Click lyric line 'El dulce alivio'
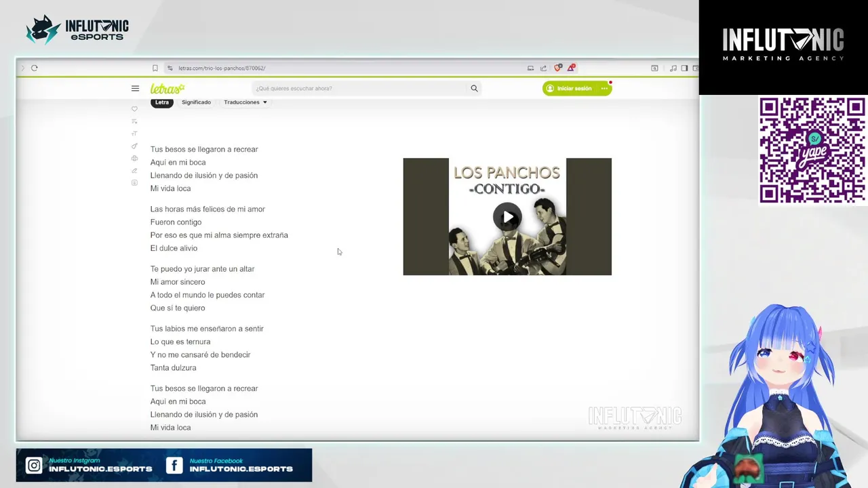Screen dimensions: 868x488 click(174, 248)
